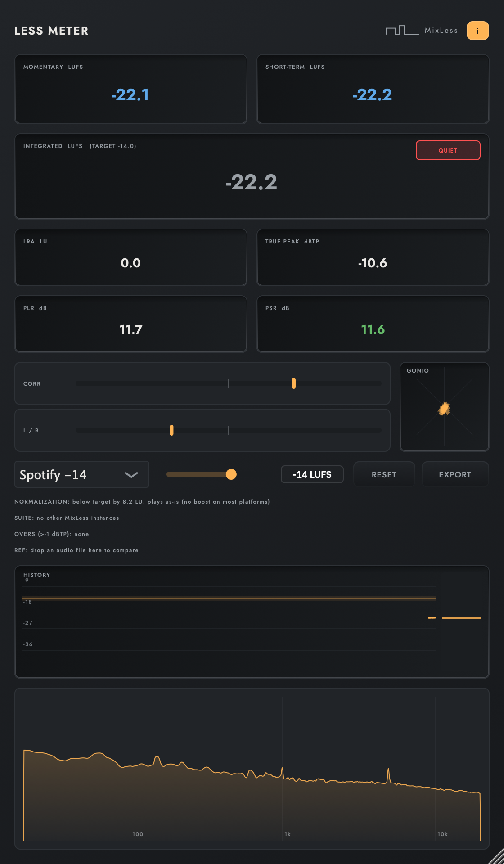The width and height of the screenshot is (504, 864).
Task: Click the PLR dB 11.7 value
Action: (131, 329)
